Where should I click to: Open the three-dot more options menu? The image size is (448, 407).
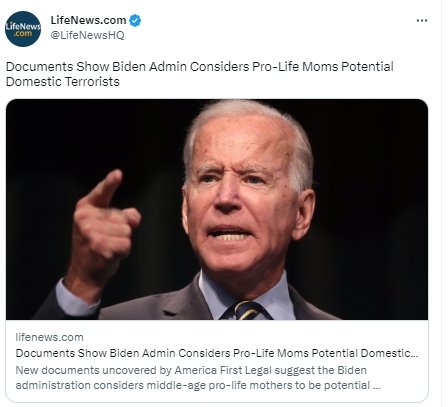pyautogui.click(x=422, y=21)
